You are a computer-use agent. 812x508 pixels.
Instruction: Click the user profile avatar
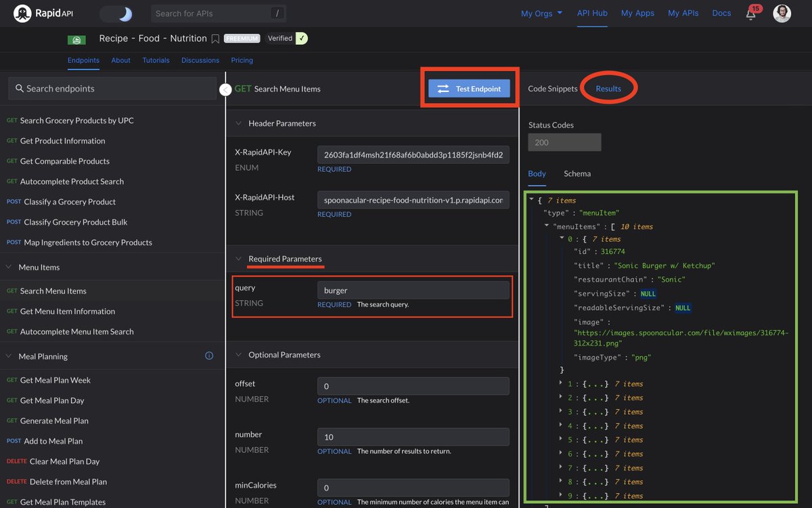[x=782, y=13]
